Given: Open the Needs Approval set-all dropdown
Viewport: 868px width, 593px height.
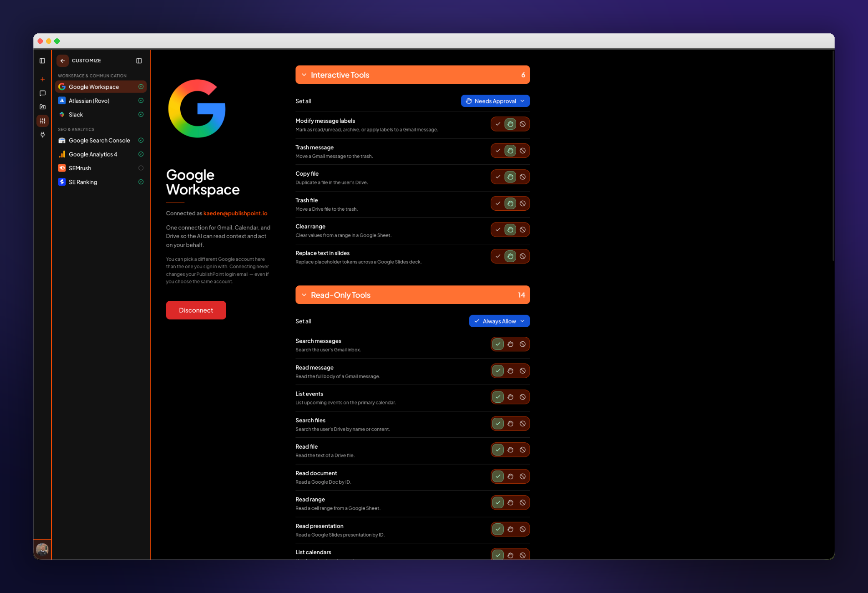Looking at the screenshot, I should click(x=495, y=101).
